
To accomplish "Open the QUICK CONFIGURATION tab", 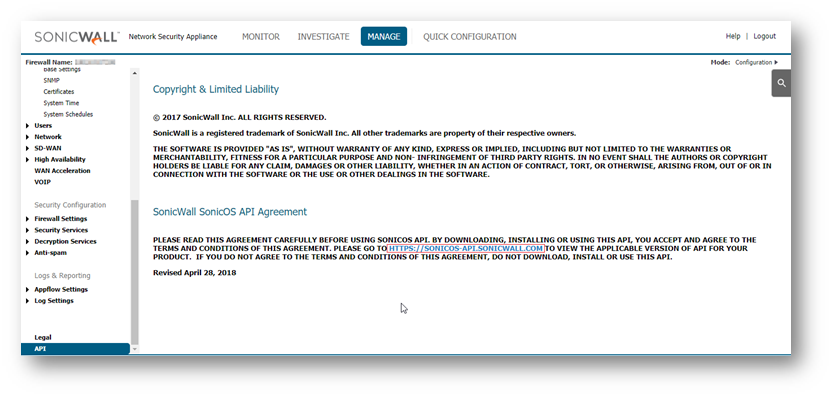I will click(x=470, y=37).
